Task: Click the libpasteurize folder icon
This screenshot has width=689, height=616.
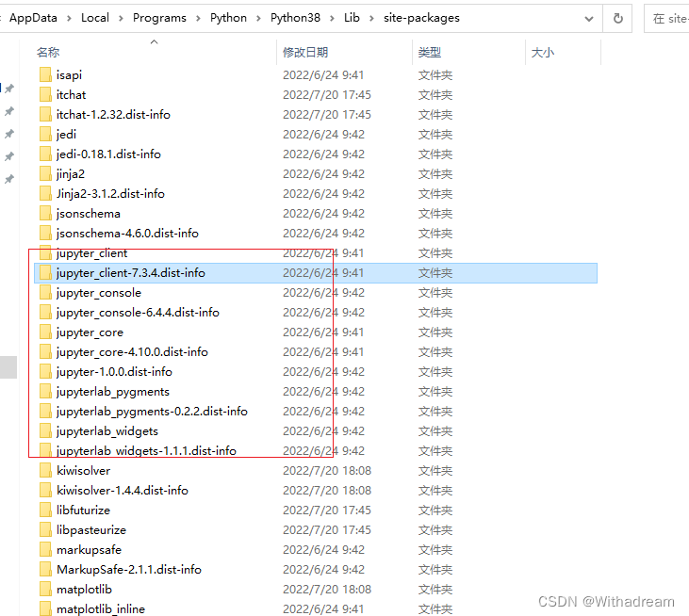Action: pyautogui.click(x=45, y=529)
